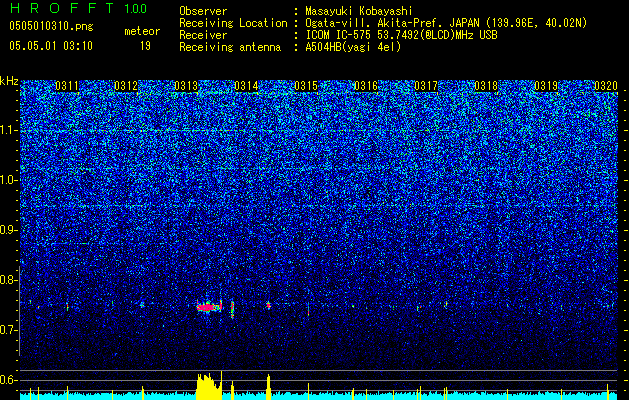Click the 'meteor' count label
The image size is (629, 400).
click(142, 31)
